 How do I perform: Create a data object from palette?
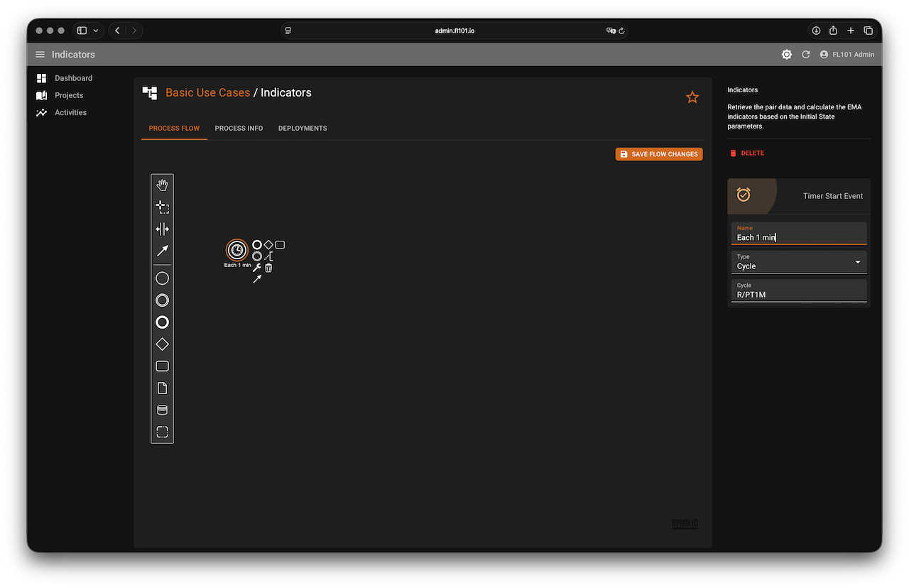point(162,388)
